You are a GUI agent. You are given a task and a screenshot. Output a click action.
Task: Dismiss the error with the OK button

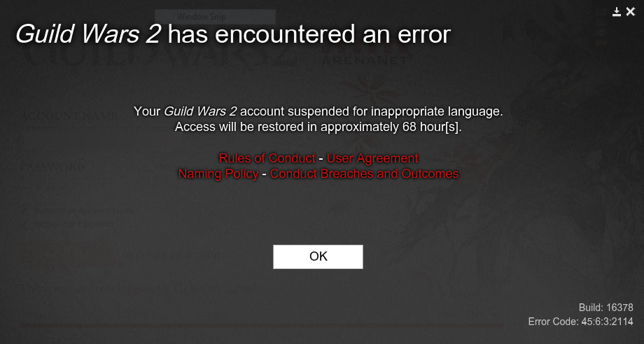tap(318, 257)
